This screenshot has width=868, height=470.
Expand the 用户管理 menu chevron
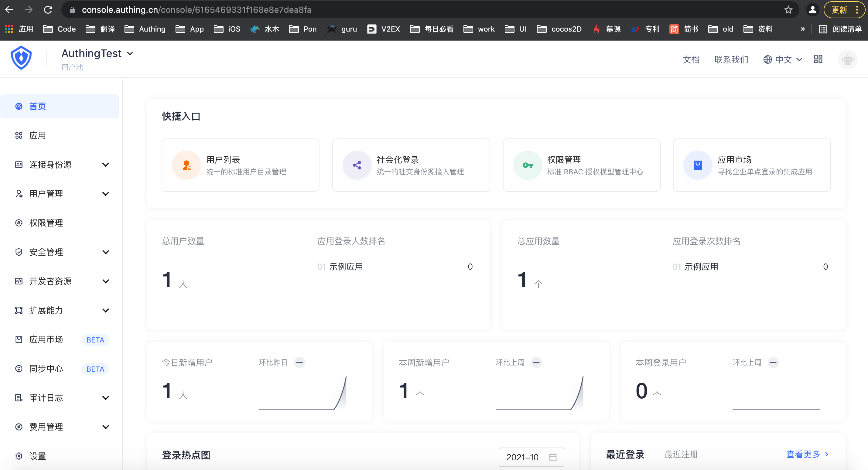[x=105, y=194]
